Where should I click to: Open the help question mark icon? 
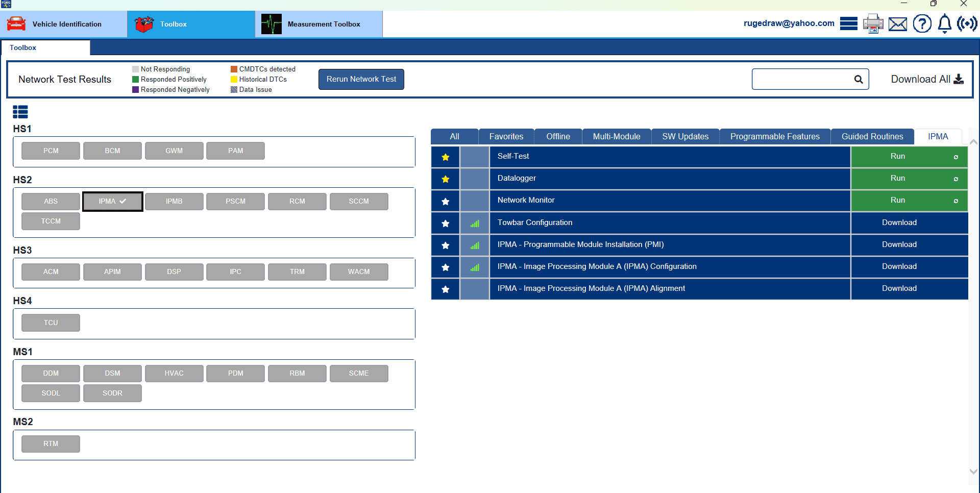[922, 23]
